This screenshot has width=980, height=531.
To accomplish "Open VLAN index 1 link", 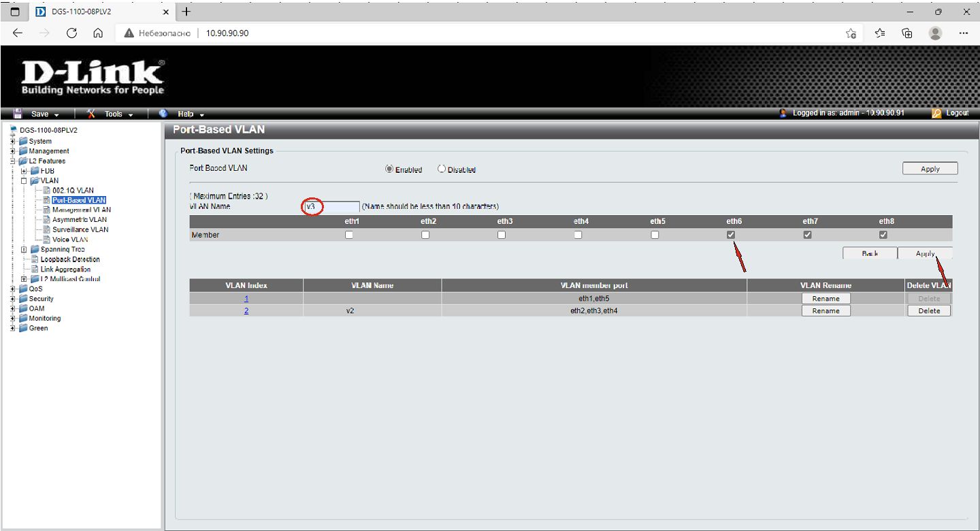I will point(246,299).
